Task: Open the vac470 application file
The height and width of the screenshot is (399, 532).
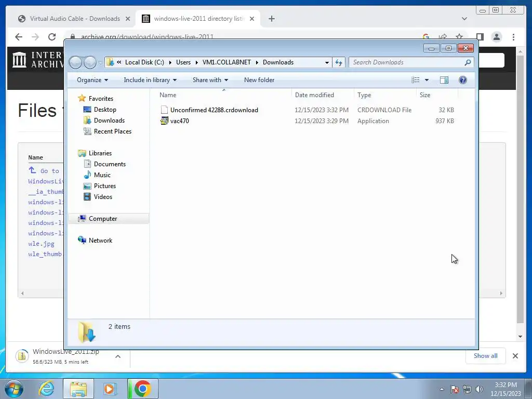Action: 179,121
